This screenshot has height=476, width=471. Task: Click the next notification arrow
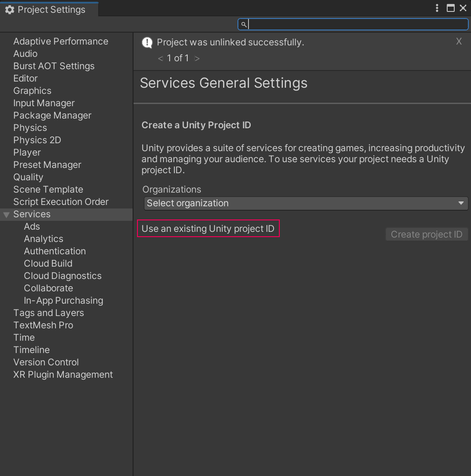(197, 58)
